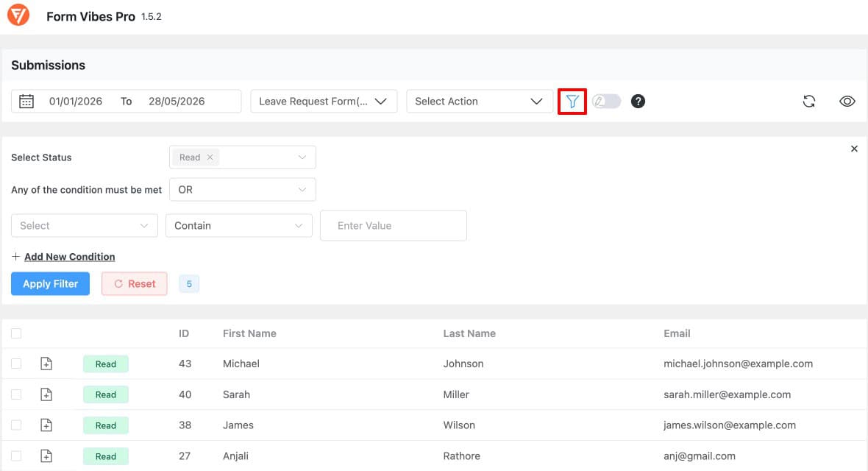868x471 pixels.
Task: Check the checkbox for entry 38
Action: coord(16,425)
